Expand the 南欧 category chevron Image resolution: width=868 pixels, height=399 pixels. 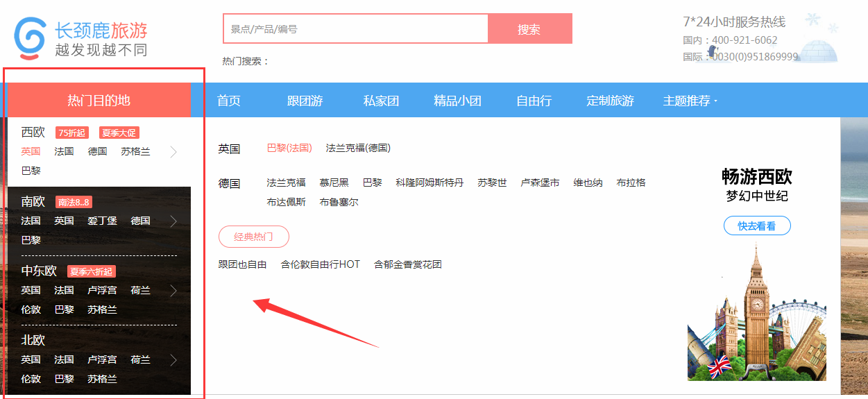tap(173, 221)
